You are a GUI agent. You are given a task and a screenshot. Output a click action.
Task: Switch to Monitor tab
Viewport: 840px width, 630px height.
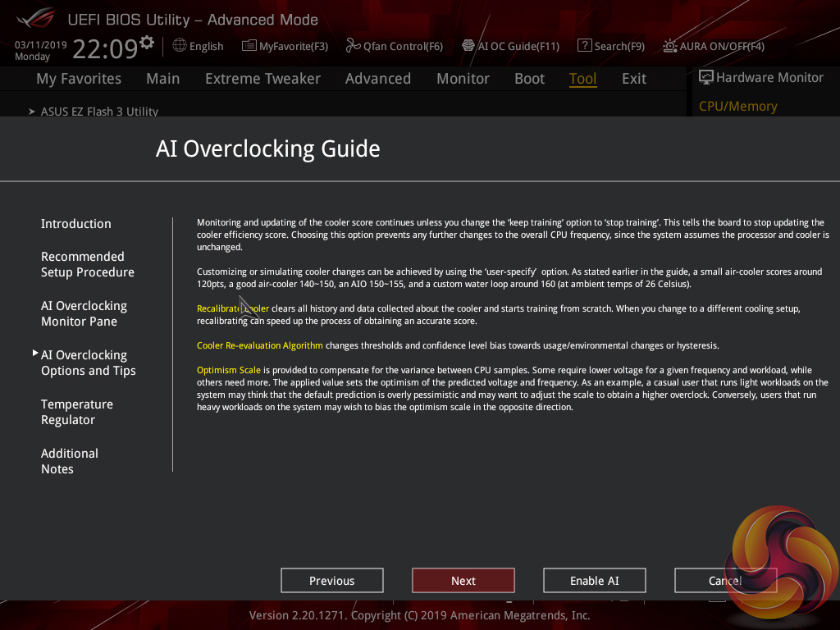click(x=463, y=79)
